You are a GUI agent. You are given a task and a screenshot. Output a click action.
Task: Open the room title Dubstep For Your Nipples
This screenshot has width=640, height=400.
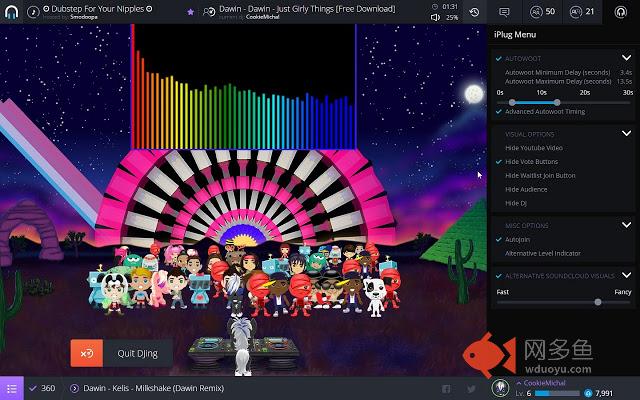98,9
